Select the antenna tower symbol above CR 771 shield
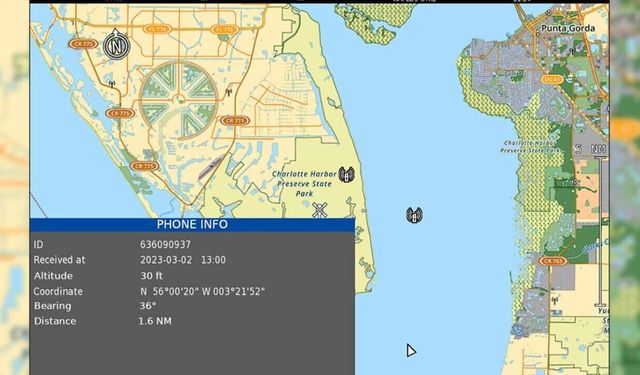 click(x=229, y=93)
